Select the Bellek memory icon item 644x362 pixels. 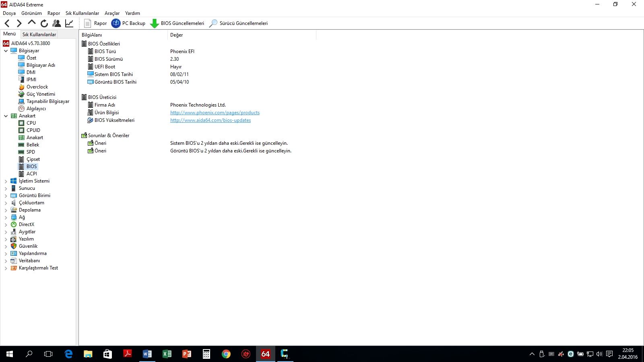(x=21, y=145)
